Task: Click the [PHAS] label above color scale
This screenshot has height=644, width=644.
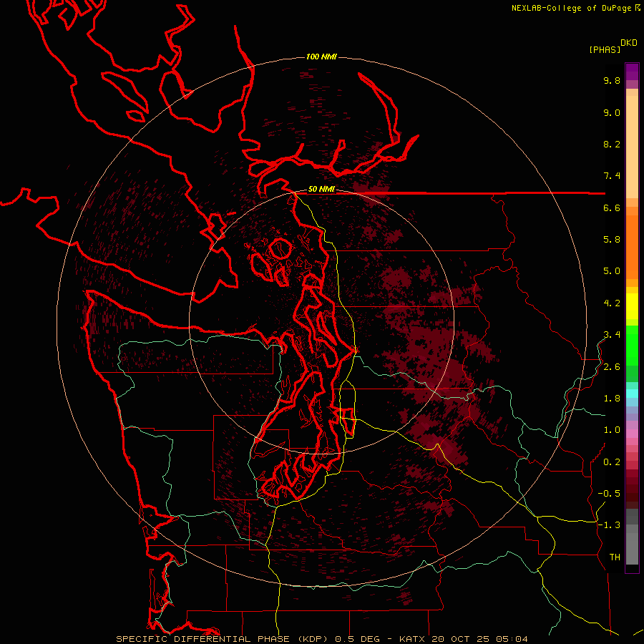Action: point(605,49)
